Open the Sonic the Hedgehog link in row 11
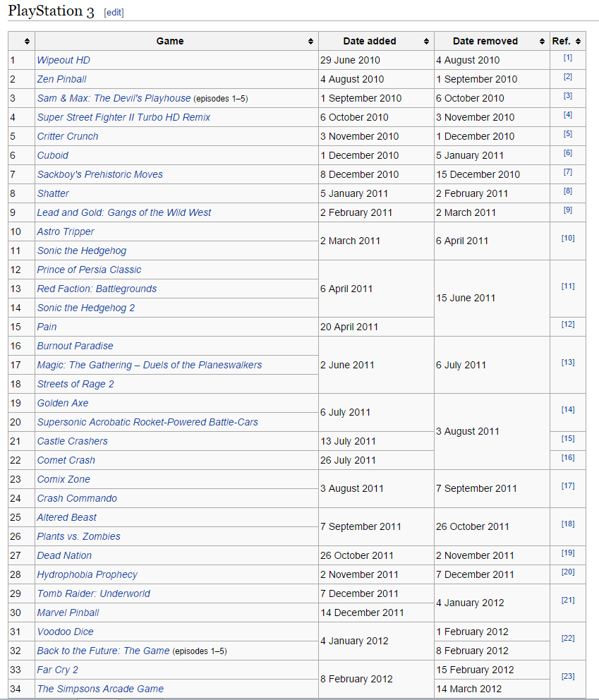The height and width of the screenshot is (700, 599). click(x=82, y=251)
